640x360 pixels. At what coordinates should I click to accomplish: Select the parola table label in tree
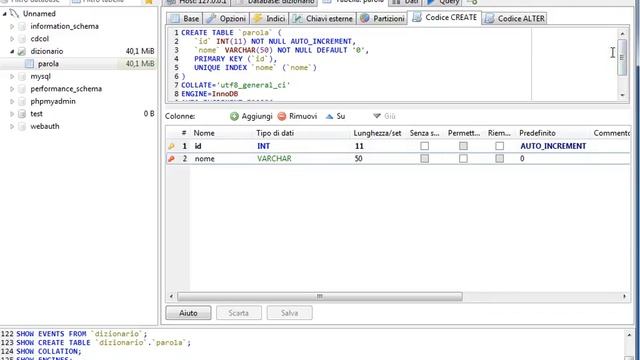(48, 64)
